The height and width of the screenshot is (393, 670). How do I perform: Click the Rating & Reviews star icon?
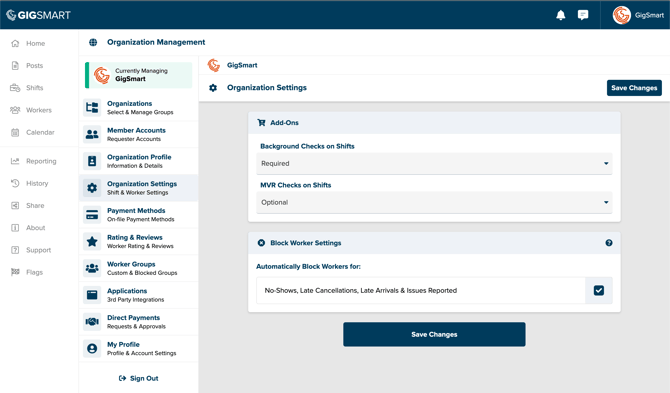[x=92, y=241]
